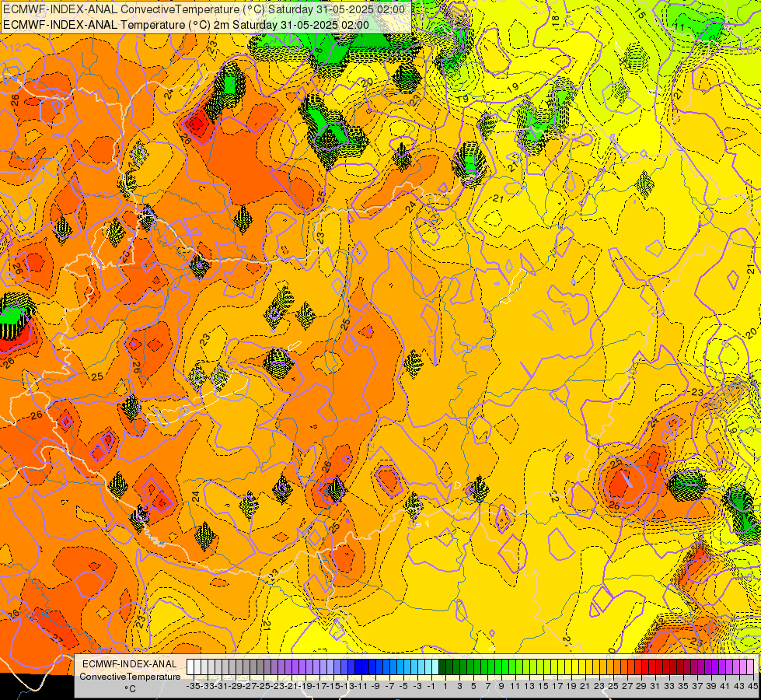
Task: Click the legend value '41'
Action: [725, 686]
